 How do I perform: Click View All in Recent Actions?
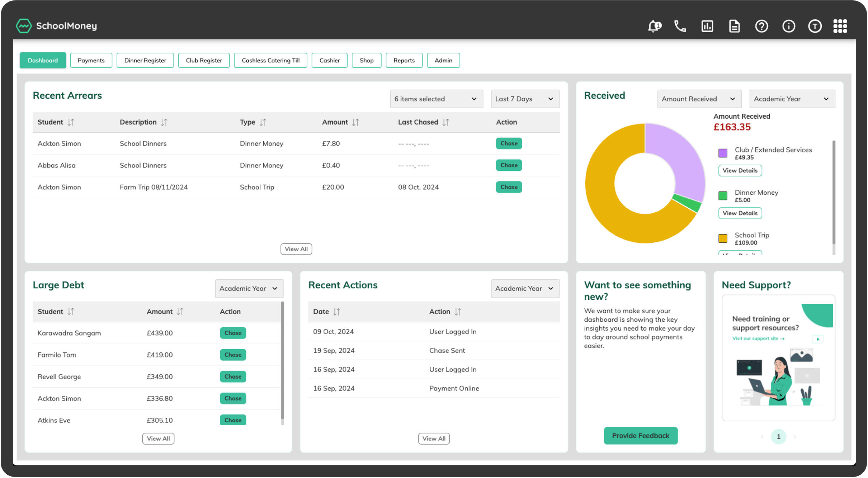click(434, 438)
